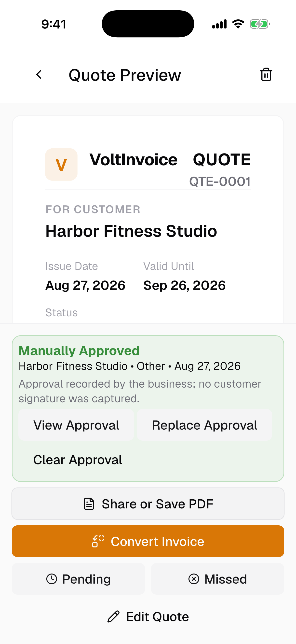Select Clear Approval
The width and height of the screenshot is (296, 644).
click(78, 460)
